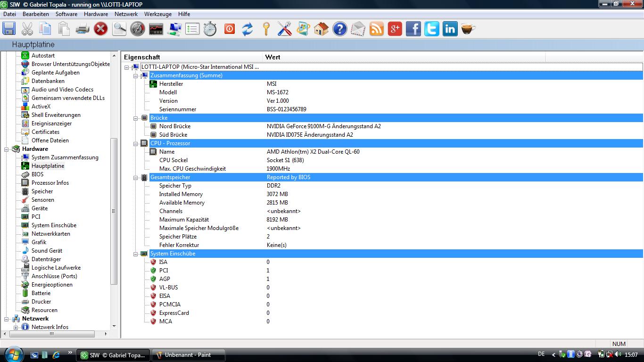
Task: Click the stopwatch toolbar icon
Action: click(210, 29)
